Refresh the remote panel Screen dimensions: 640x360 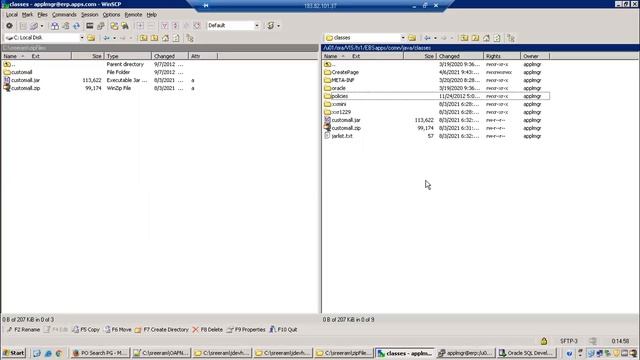pyautogui.click(x=497, y=38)
